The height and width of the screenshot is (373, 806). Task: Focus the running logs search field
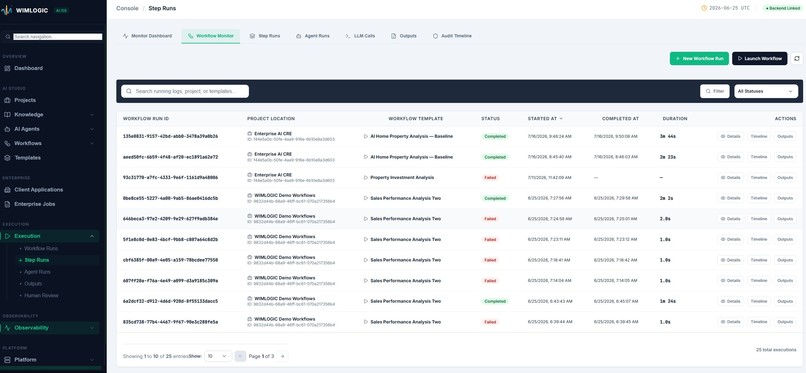pyautogui.click(x=185, y=91)
